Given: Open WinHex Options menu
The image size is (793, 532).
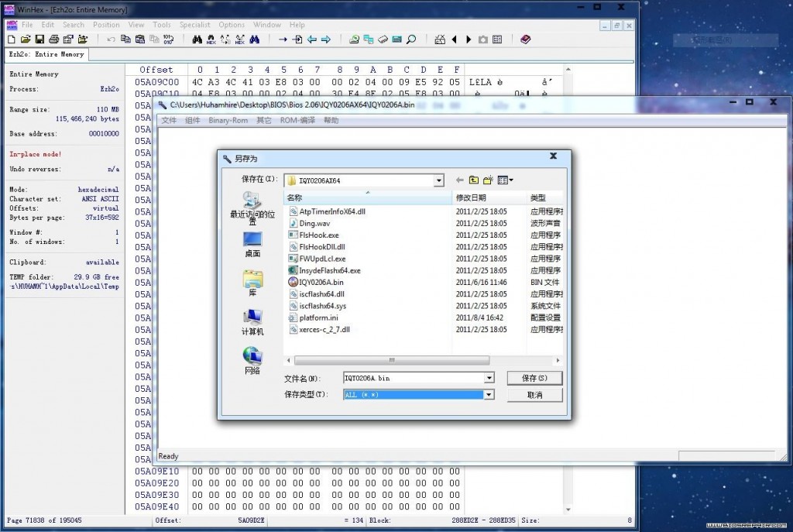Looking at the screenshot, I should pyautogui.click(x=232, y=24).
